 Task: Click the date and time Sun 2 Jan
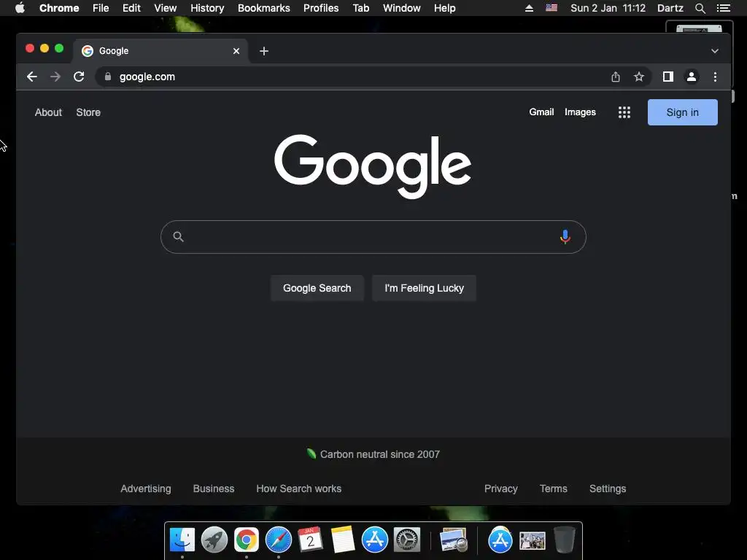608,8
